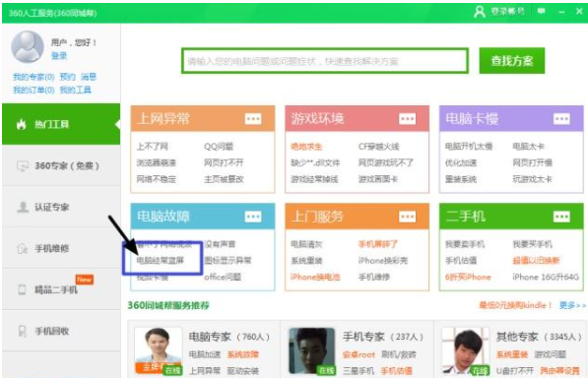
Task: Select the 精品二手机 sidebar tab
Action: [x=61, y=289]
